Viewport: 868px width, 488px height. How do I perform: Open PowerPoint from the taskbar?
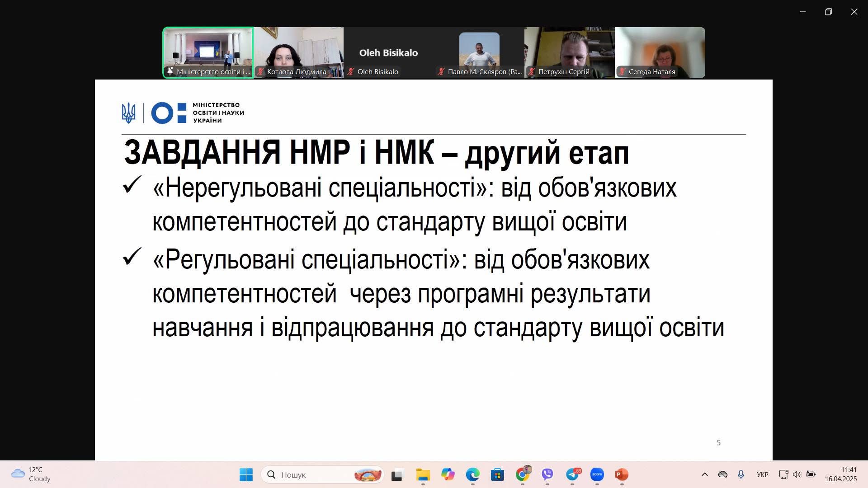click(622, 474)
